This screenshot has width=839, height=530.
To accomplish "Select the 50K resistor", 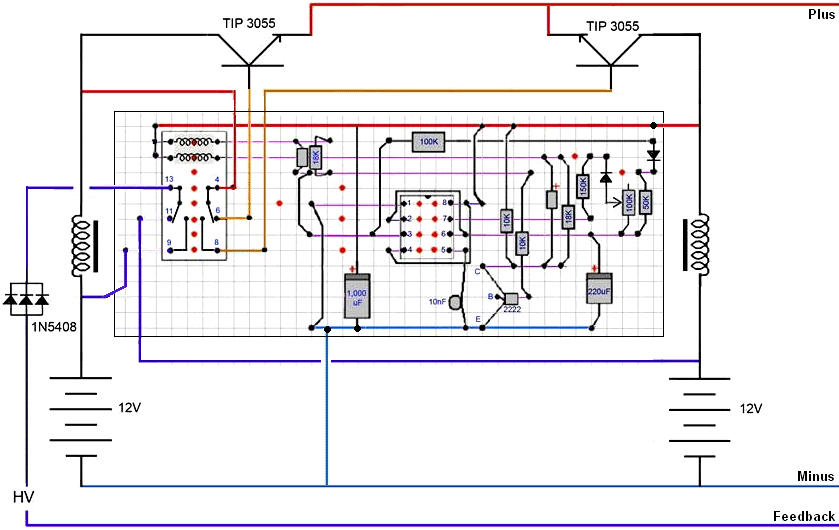I will [645, 201].
